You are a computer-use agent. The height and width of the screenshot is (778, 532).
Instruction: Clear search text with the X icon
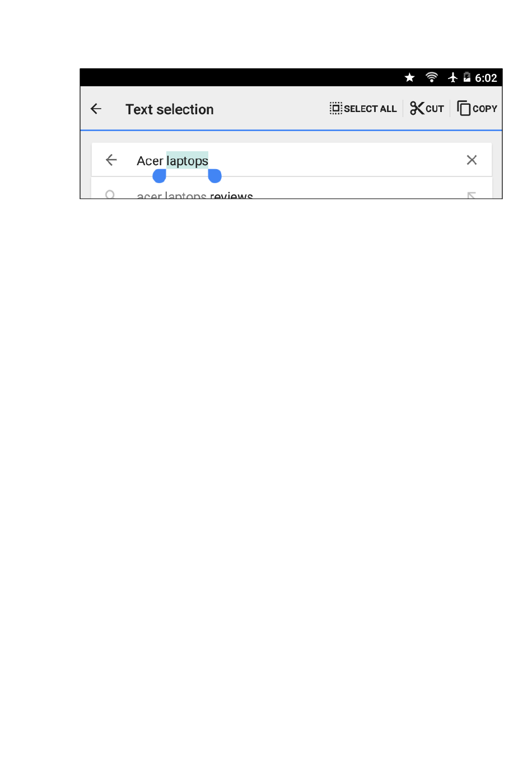pyautogui.click(x=472, y=160)
